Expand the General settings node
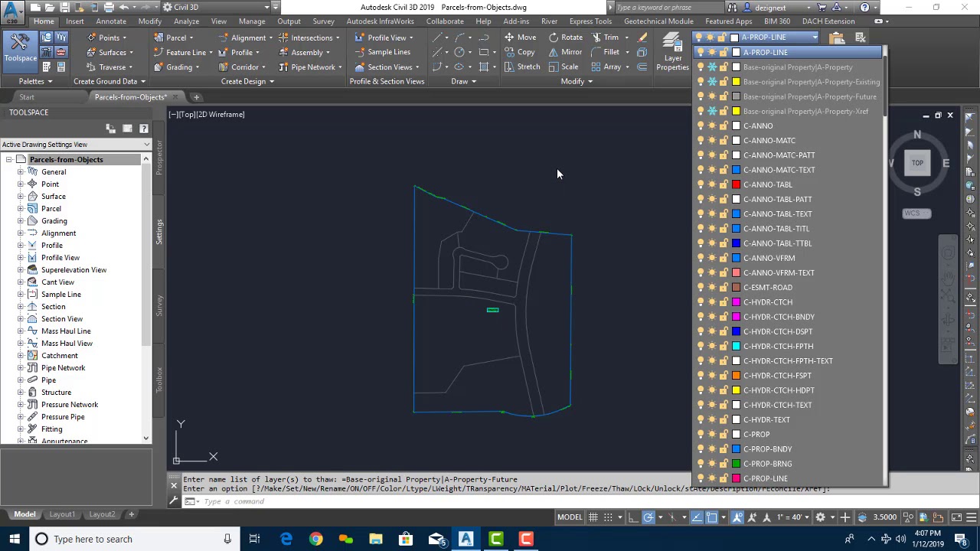This screenshot has width=980, height=551. [21, 172]
